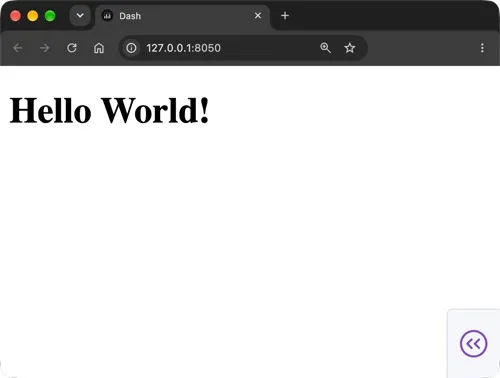
Task: Reload the current page
Action: [x=72, y=48]
